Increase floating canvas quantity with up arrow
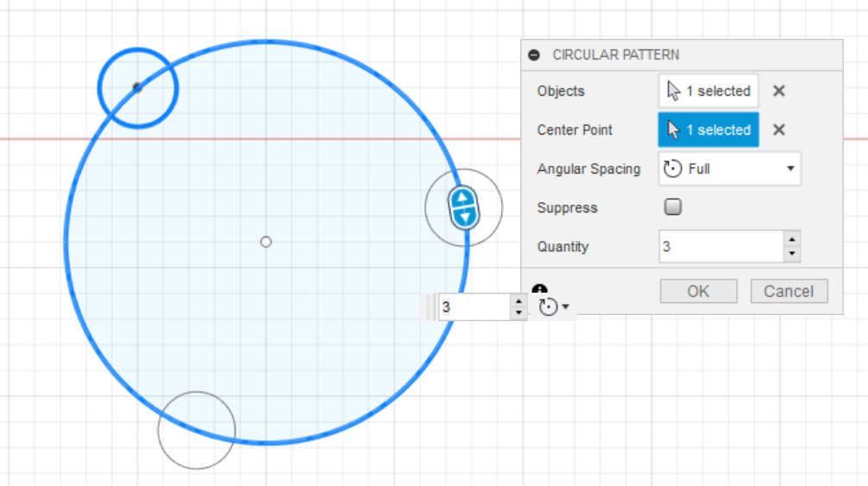868x486 pixels. tap(519, 301)
